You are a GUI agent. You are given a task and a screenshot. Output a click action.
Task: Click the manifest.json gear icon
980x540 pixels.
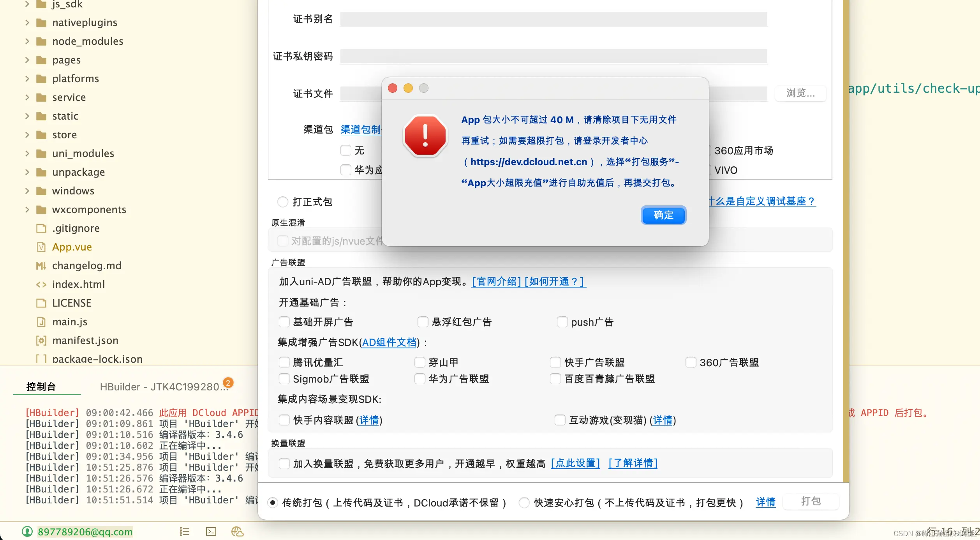(x=41, y=340)
